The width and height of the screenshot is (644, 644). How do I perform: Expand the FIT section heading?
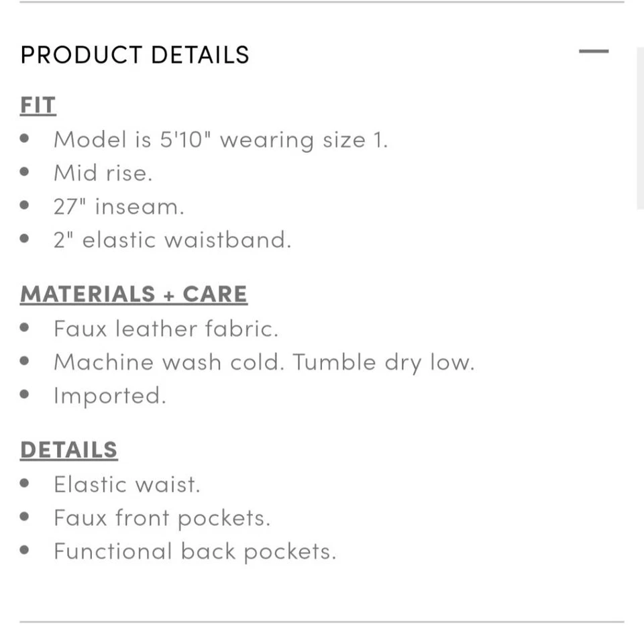(38, 105)
